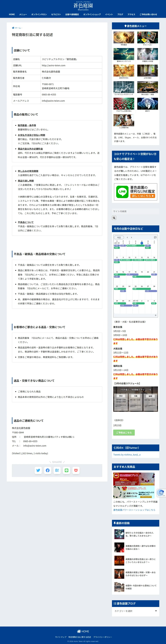Click the ご予約はこちら green button
Image resolution: width=166 pixels, height=644 pixels.
coord(124,432)
